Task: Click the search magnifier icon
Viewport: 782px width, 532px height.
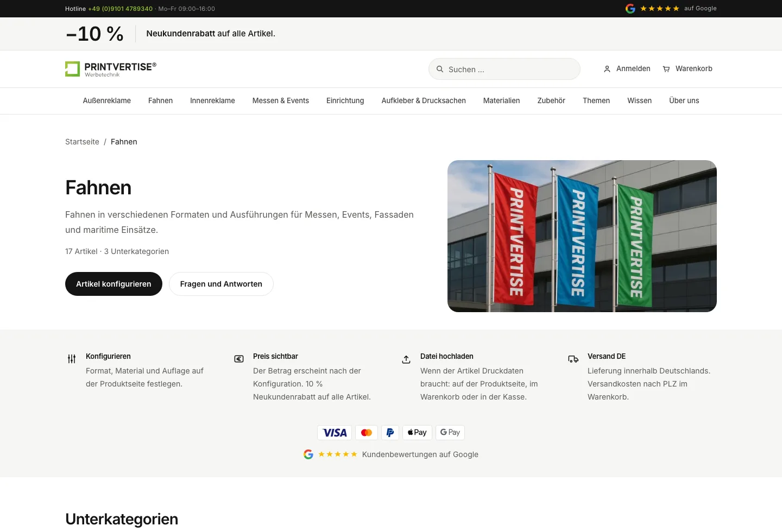Action: 440,69
